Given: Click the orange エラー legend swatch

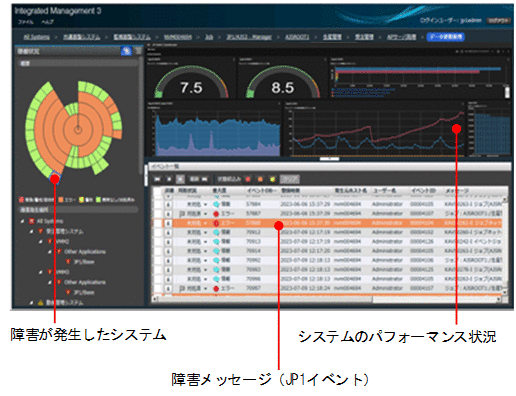Looking at the screenshot, I should click(61, 200).
